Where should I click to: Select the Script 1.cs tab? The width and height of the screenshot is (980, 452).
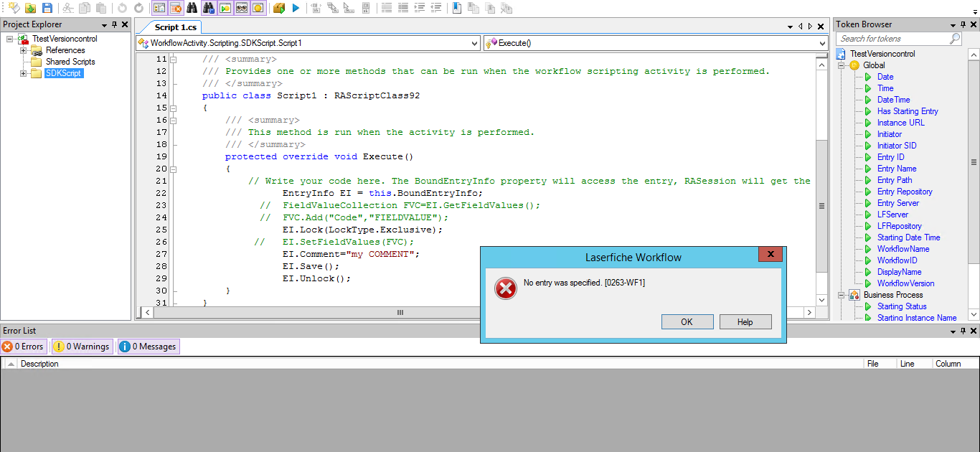[175, 27]
